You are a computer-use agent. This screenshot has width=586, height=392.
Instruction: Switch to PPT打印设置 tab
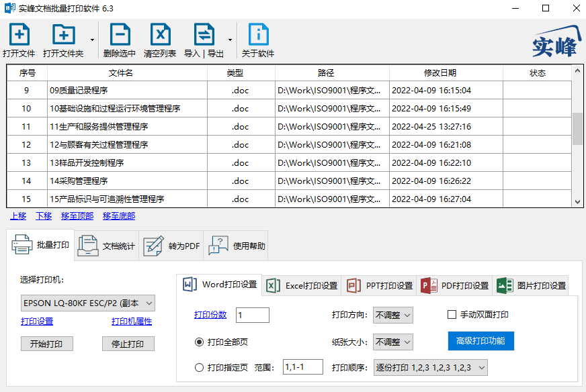coord(379,286)
